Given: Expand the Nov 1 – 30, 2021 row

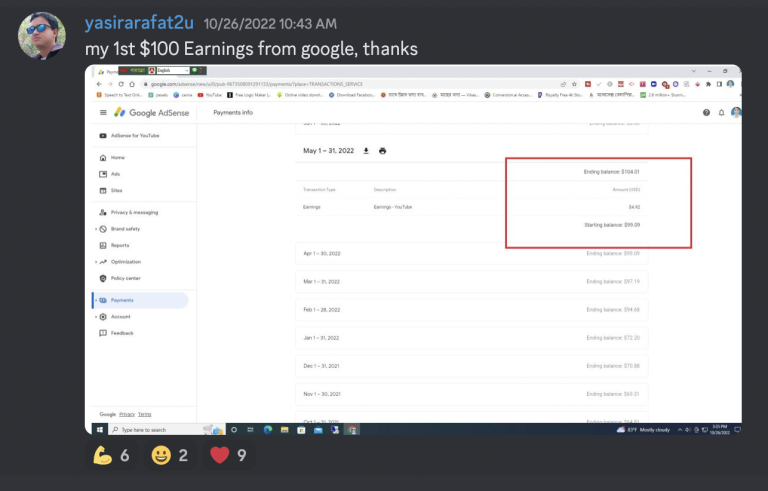Looking at the screenshot, I should pyautogui.click(x=471, y=394).
